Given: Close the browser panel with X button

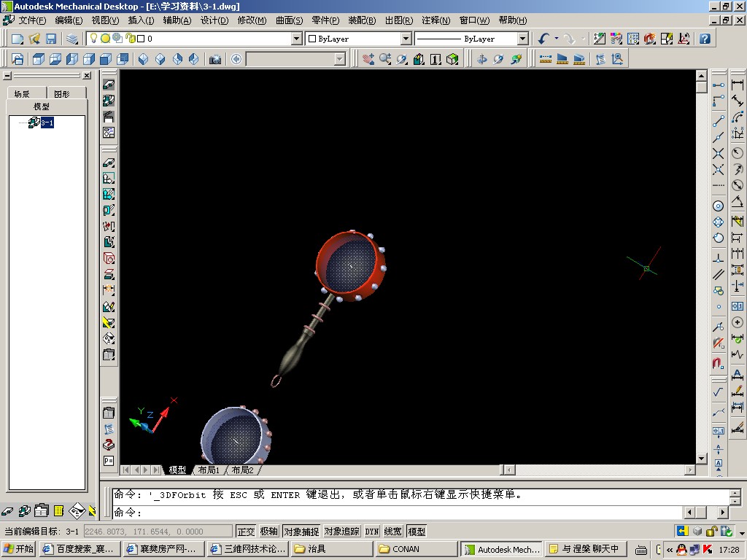Looking at the screenshot, I should 87,75.
